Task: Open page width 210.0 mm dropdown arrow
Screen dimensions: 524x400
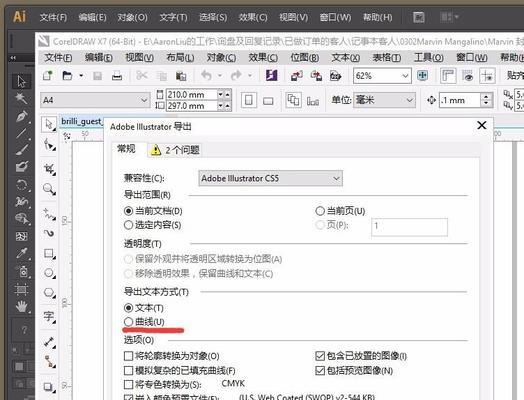Action: [x=220, y=95]
